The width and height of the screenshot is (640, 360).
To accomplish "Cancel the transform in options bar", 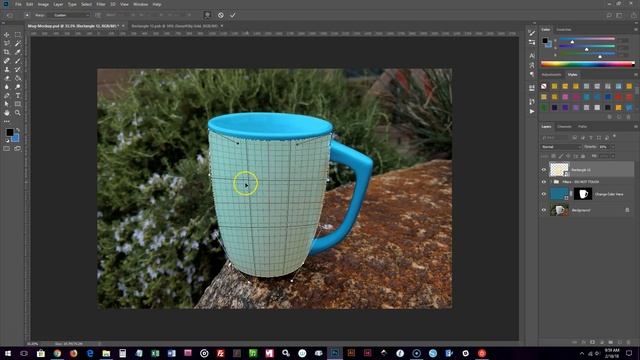I will click(220, 15).
